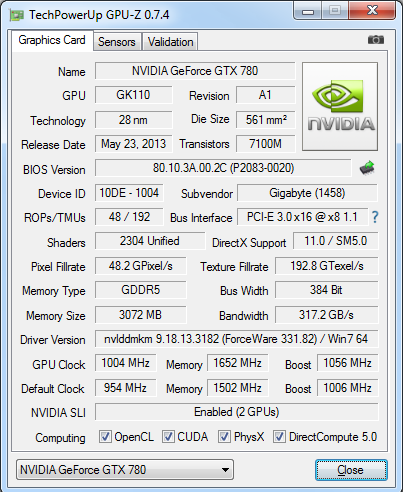Image resolution: width=403 pixels, height=492 pixels.
Task: Click the NVIDIA logo image
Action: [x=340, y=106]
